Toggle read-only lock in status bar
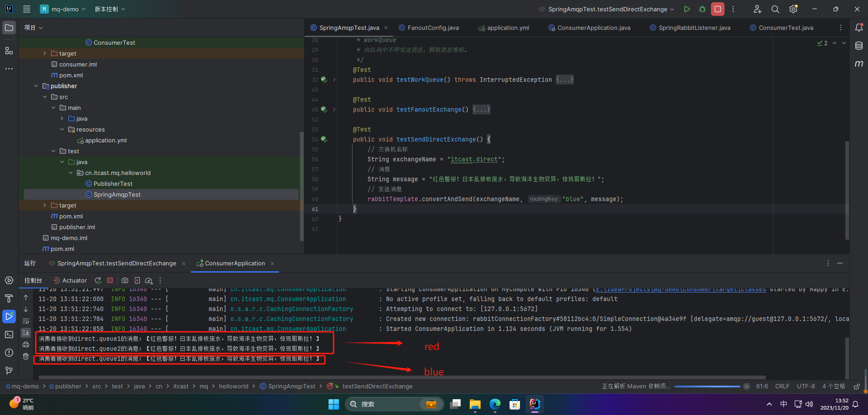This screenshot has height=415, width=868. tap(857, 387)
